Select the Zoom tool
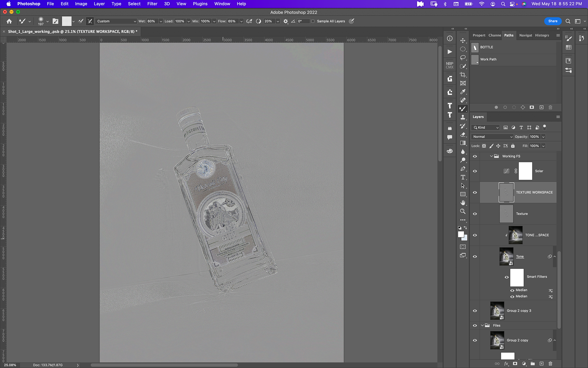This screenshot has height=368, width=588. pyautogui.click(x=463, y=211)
